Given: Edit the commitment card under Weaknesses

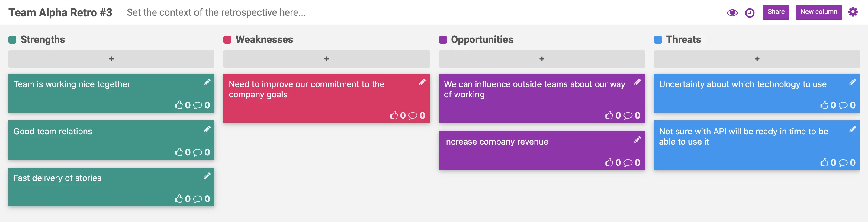Looking at the screenshot, I should click(422, 82).
